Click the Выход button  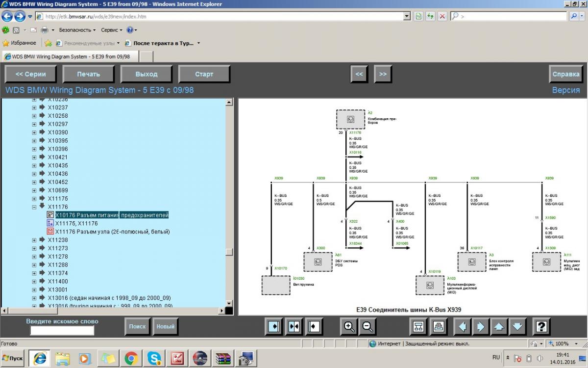[x=146, y=74]
